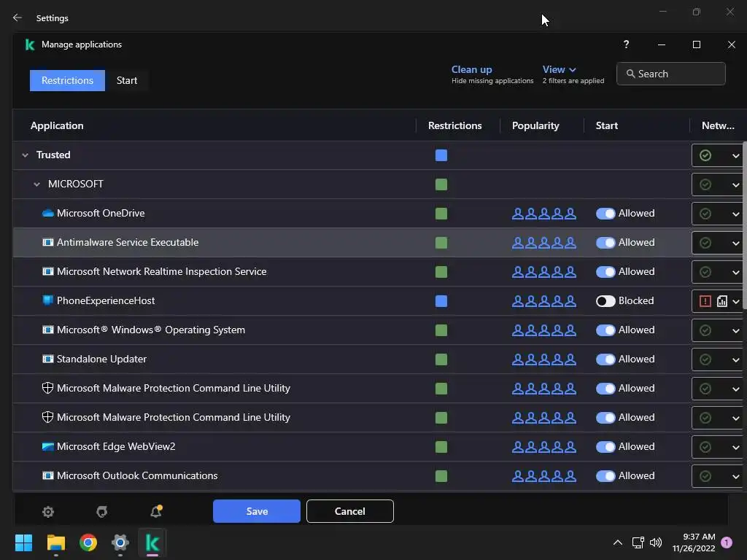Go back using the Settings back arrow
Image resolution: width=747 pixels, height=560 pixels.
(18, 17)
